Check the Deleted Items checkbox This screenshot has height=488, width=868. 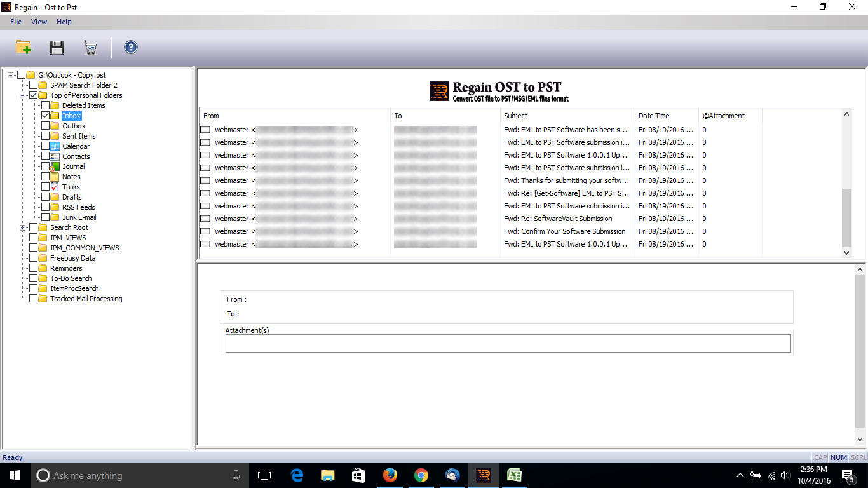(x=46, y=105)
